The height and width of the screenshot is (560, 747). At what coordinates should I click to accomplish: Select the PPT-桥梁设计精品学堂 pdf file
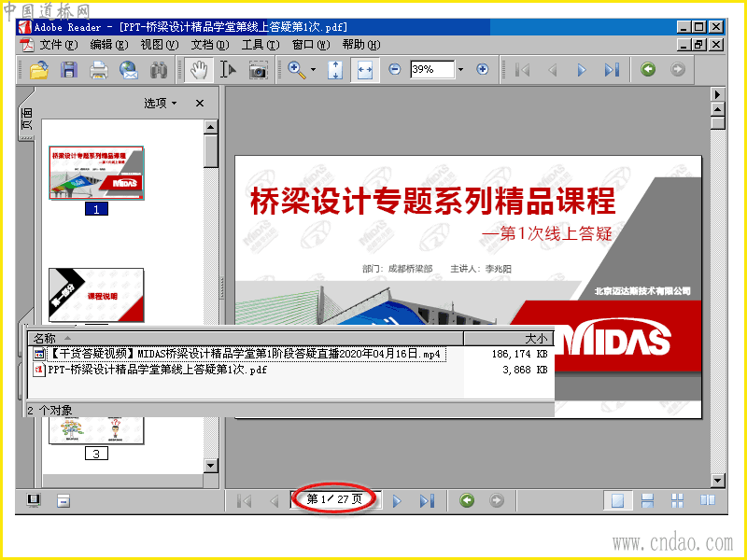point(157,370)
